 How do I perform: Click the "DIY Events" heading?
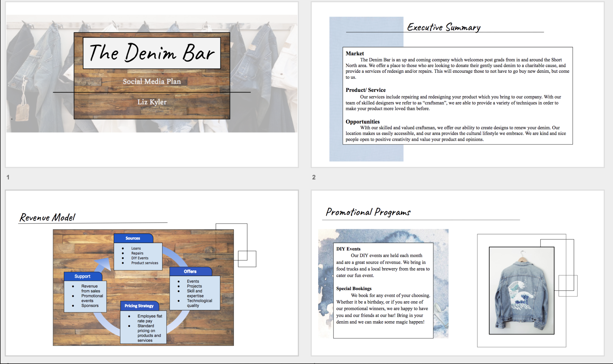[348, 249]
